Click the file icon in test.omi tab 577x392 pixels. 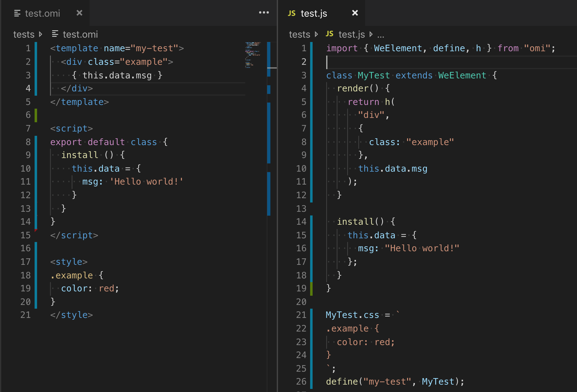pyautogui.click(x=17, y=13)
